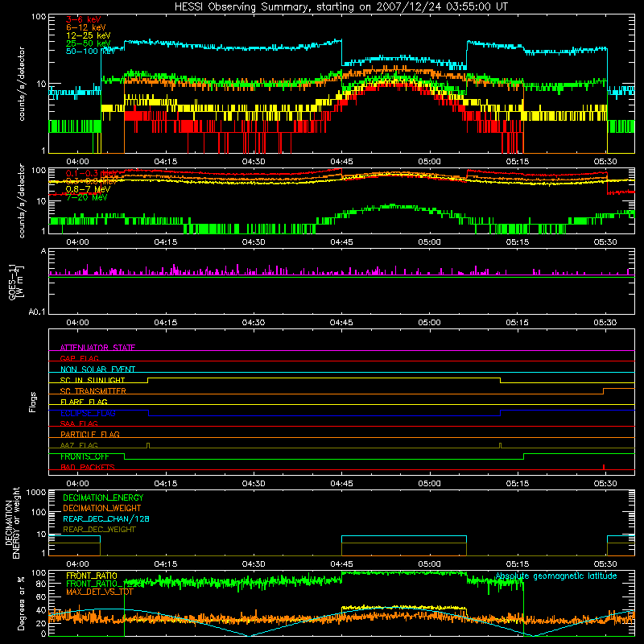Click the 'SAA_FLAG' label
The width and height of the screenshot is (644, 644).
click(x=79, y=423)
